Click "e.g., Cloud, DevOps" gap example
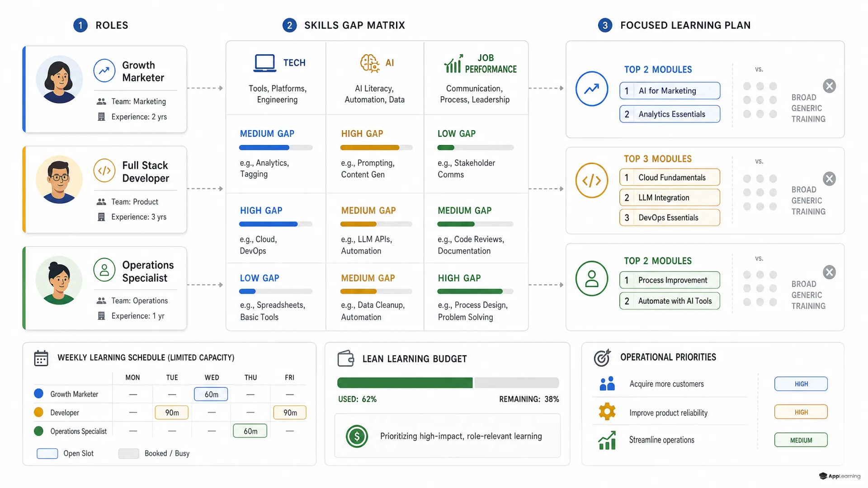 click(x=259, y=245)
